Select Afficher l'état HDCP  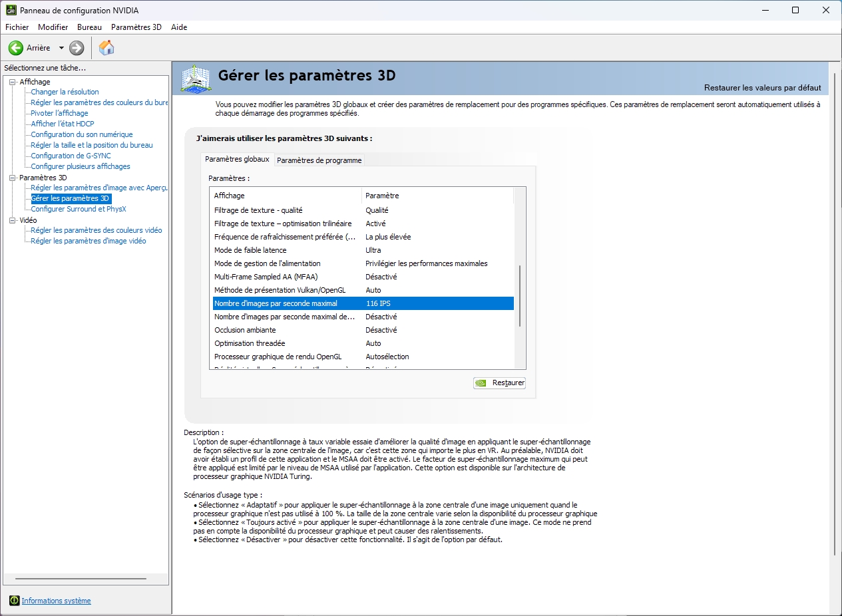[x=63, y=124]
